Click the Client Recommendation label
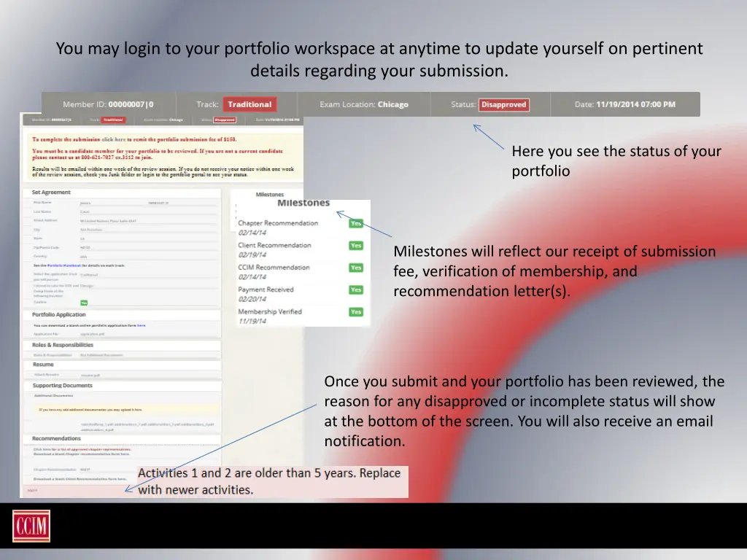The image size is (747, 560). coord(274,245)
